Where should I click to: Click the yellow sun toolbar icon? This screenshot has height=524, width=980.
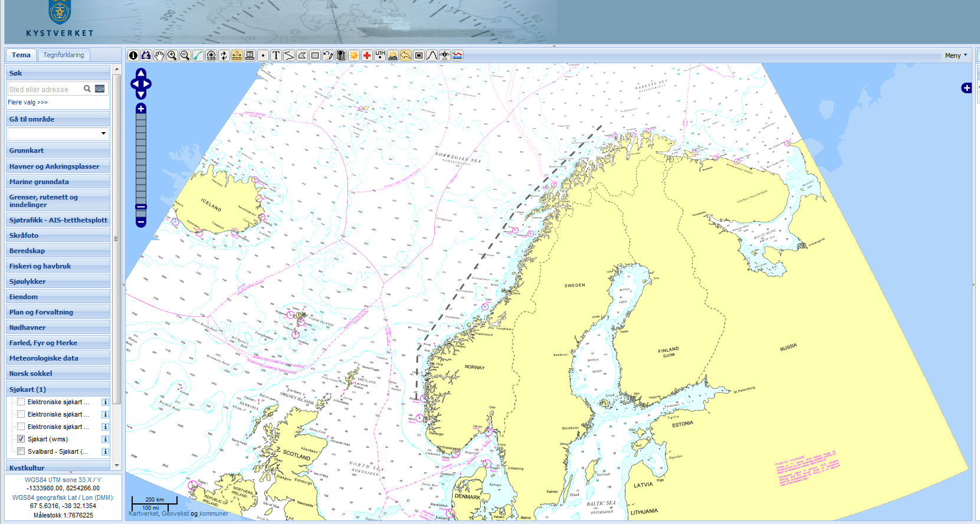[354, 55]
